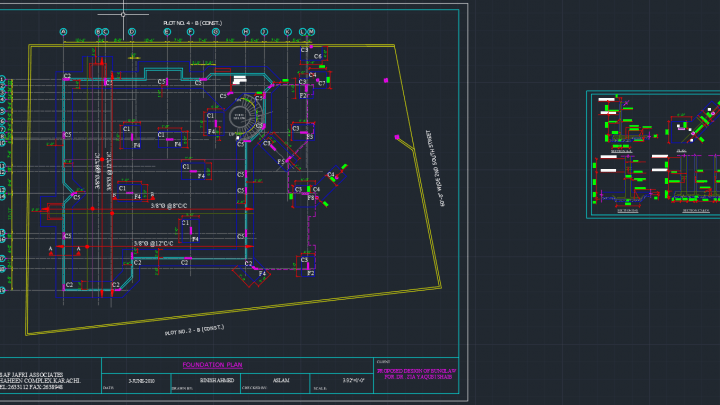Select the checked-by name ASLAM
Viewport: 720px width, 405px height.
[x=281, y=380]
